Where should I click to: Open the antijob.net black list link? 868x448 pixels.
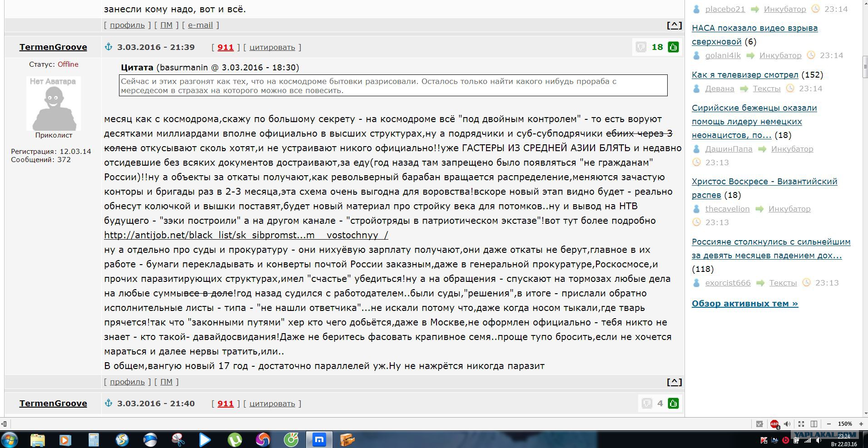(246, 235)
